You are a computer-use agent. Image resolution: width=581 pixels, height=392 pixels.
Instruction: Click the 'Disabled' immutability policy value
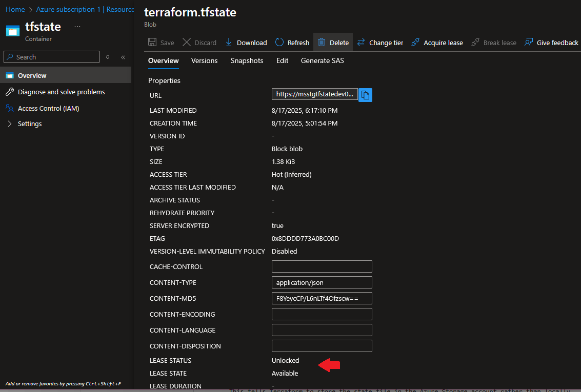coord(284,251)
